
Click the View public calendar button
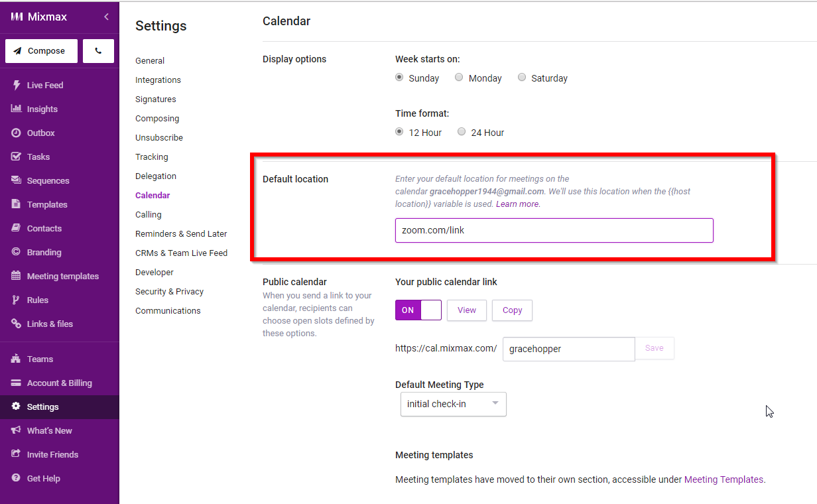467,310
